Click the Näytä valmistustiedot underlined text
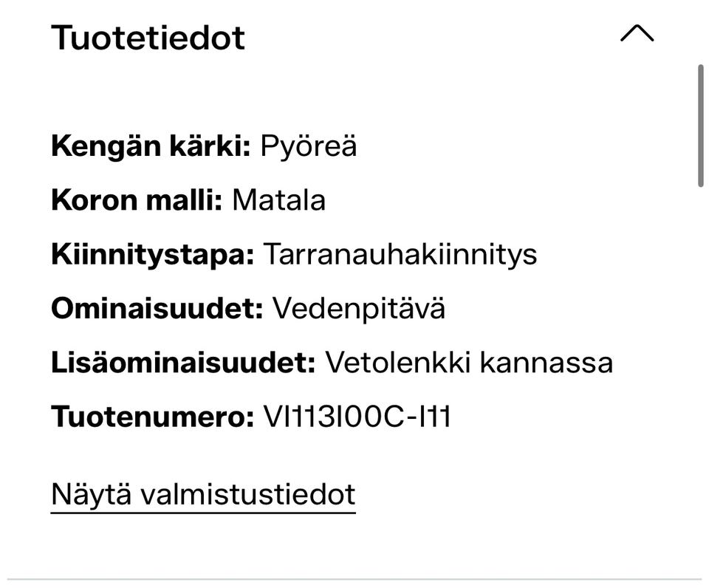The width and height of the screenshot is (709, 588). 202,493
